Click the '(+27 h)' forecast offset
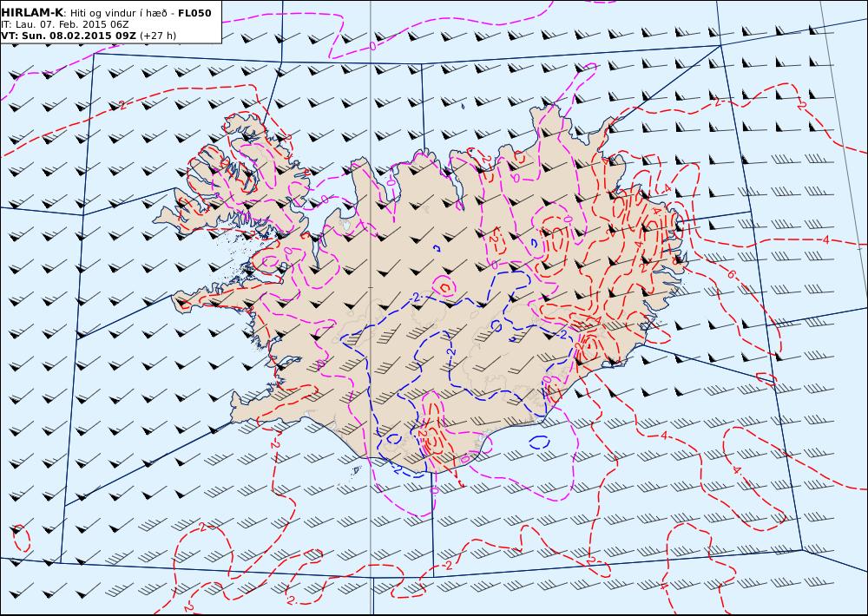This screenshot has width=868, height=616. pos(158,36)
